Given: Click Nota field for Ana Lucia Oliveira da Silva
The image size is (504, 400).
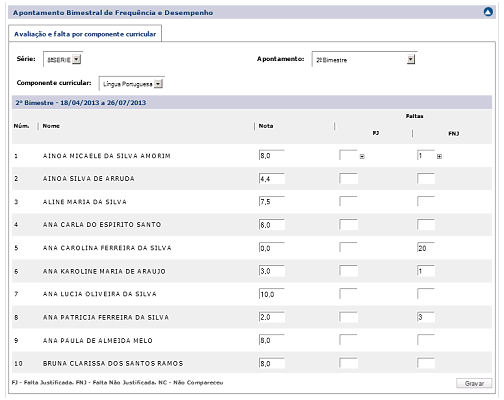Looking at the screenshot, I should 272,294.
